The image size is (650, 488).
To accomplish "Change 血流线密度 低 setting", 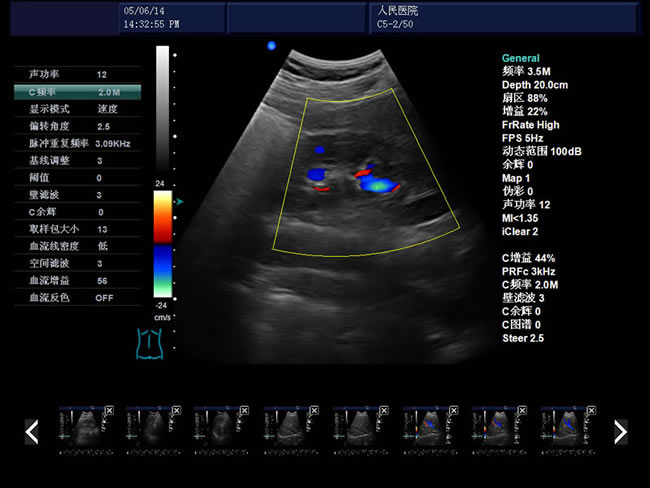I will tap(78, 246).
